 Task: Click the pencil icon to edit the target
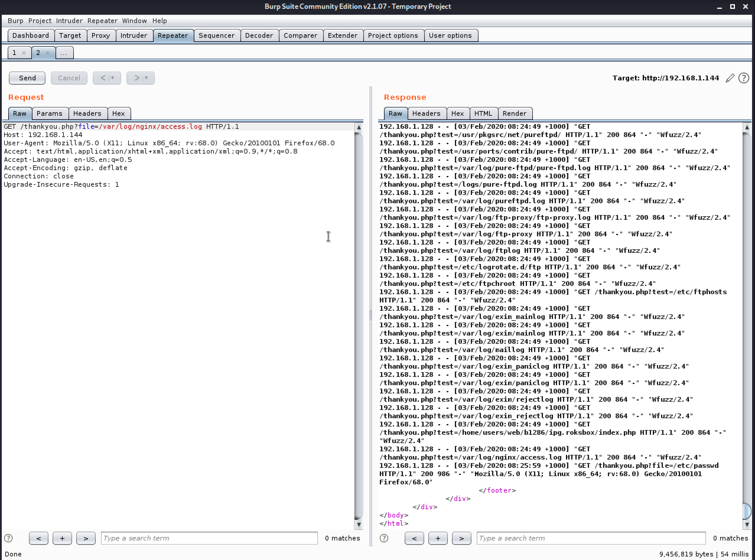[730, 78]
